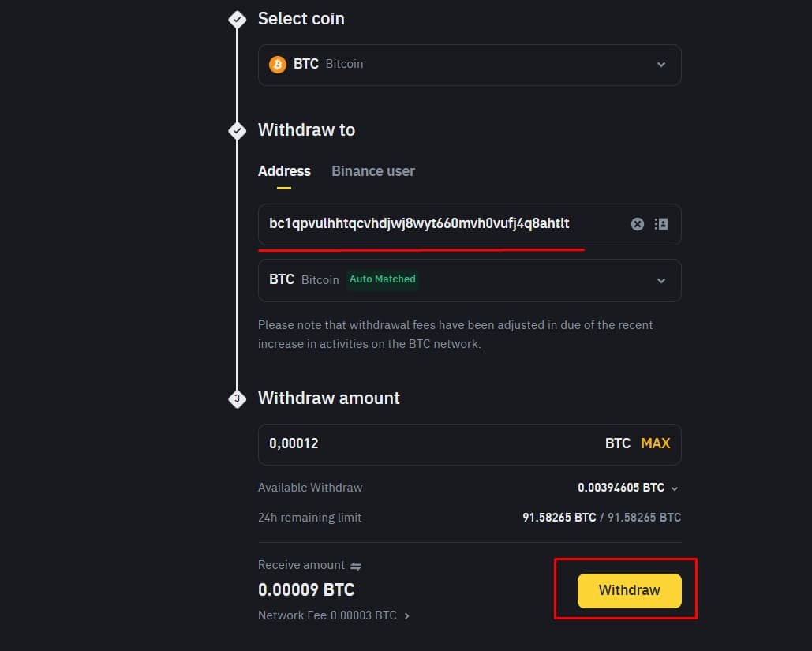
Task: Click the swap icon beside Receive amount
Action: point(356,565)
